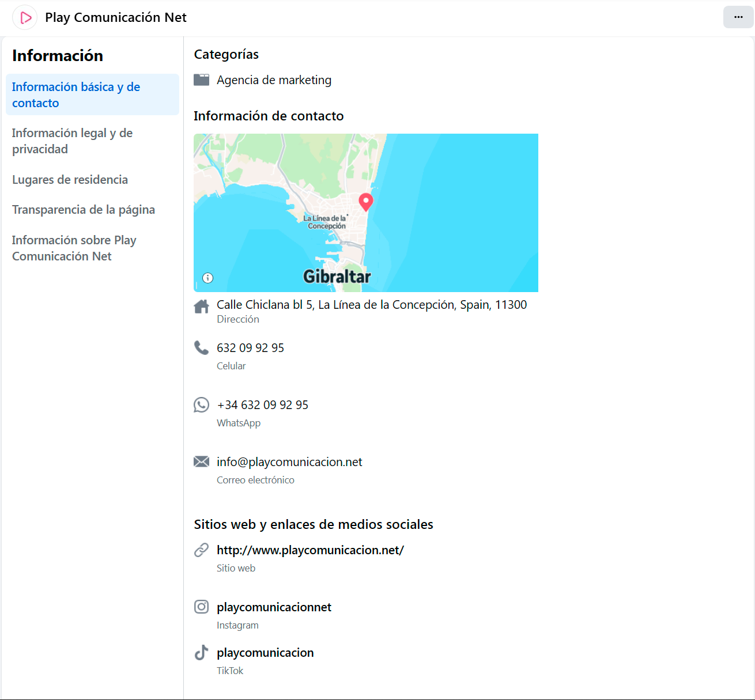This screenshot has height=700, width=755.
Task: Click the Calle Chiclana address text
Action: pos(372,305)
